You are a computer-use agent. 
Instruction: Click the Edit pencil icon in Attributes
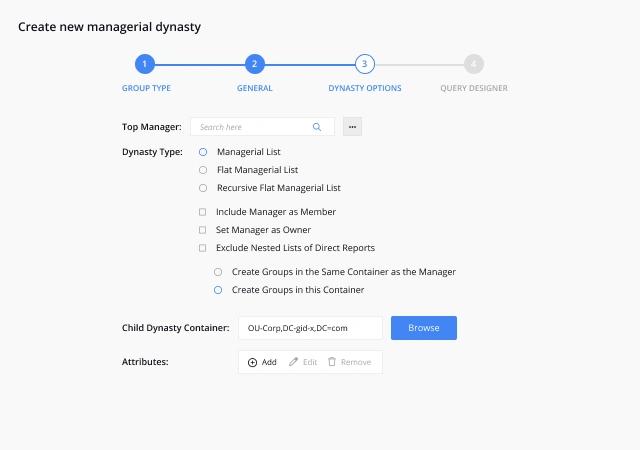(x=293, y=362)
